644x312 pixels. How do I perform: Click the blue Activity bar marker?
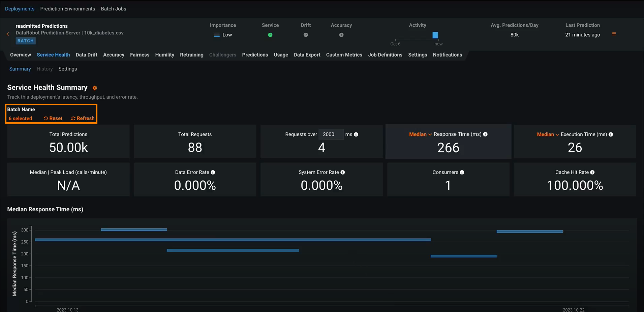tap(435, 35)
